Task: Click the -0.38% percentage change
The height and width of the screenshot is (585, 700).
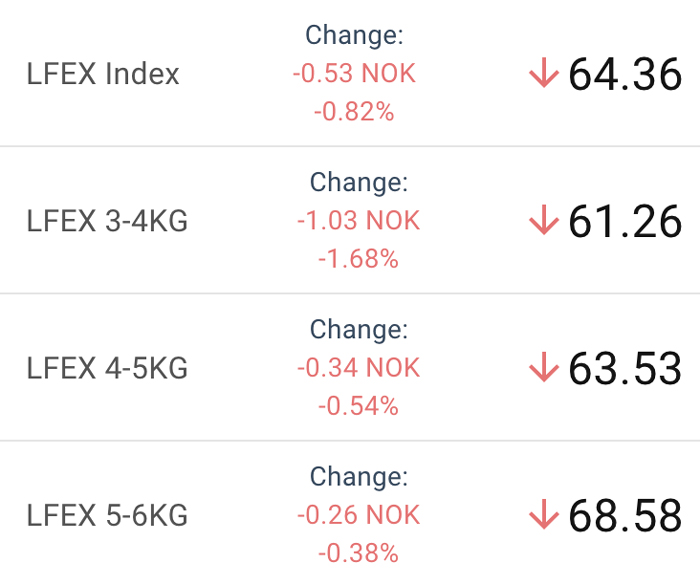Action: point(358,553)
